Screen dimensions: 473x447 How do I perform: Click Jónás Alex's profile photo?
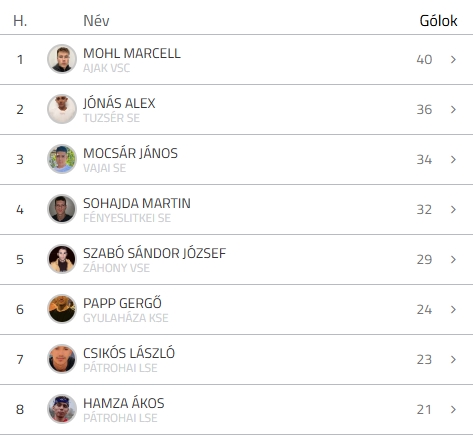coord(62,109)
